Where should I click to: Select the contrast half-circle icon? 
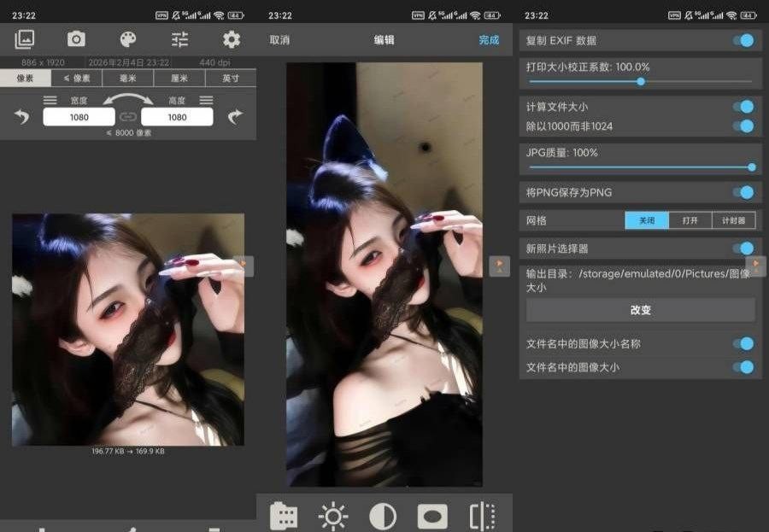[382, 516]
